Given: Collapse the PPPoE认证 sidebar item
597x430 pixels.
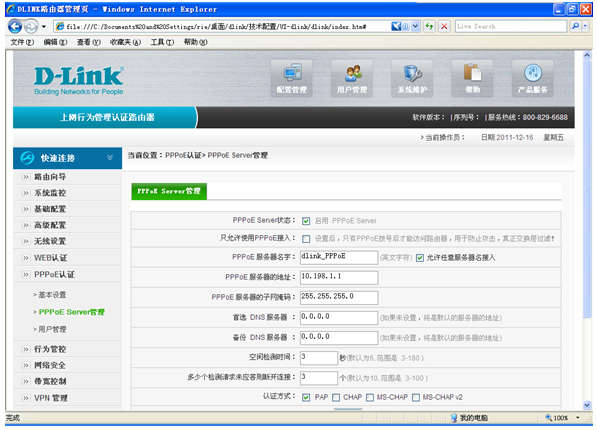Looking at the screenshot, I should point(67,274).
